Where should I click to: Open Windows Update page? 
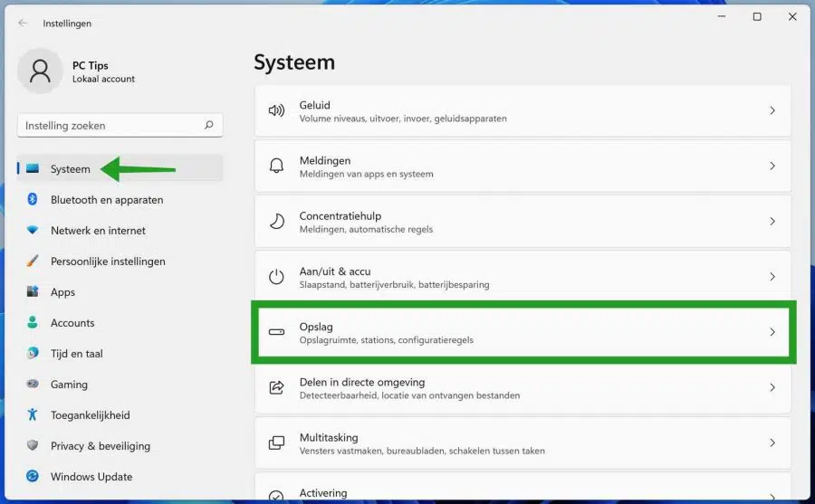click(x=120, y=477)
